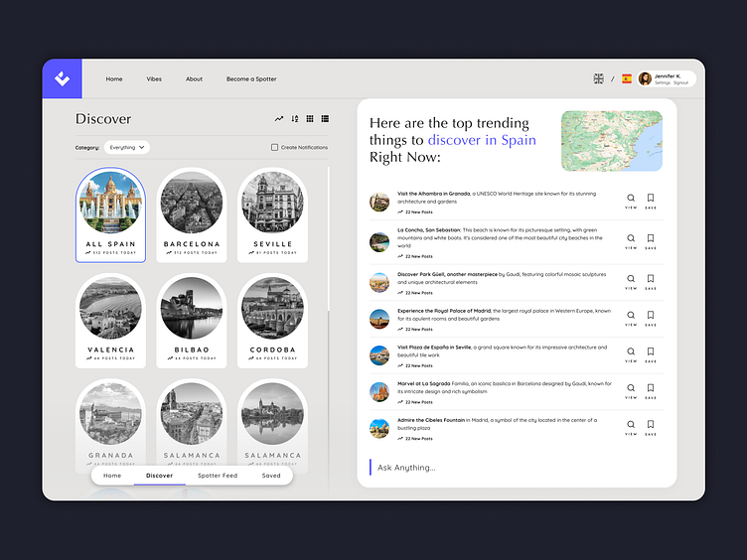747x560 pixels.
Task: Open Become a Spotter page
Action: tap(251, 79)
